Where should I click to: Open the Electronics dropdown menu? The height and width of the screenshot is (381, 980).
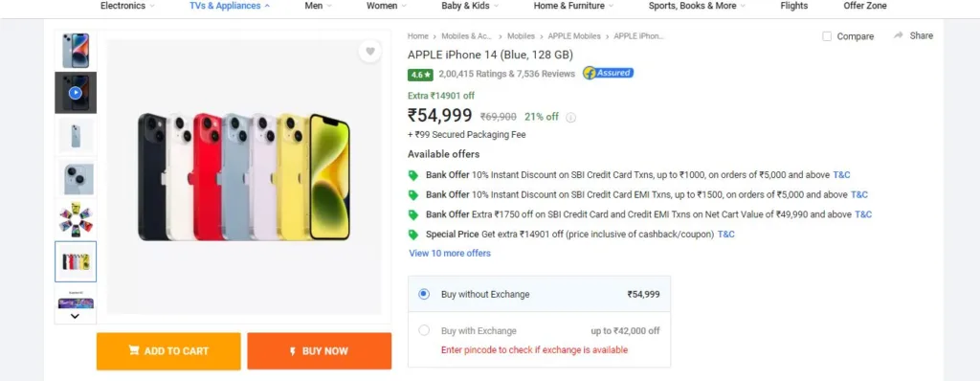pyautogui.click(x=127, y=6)
